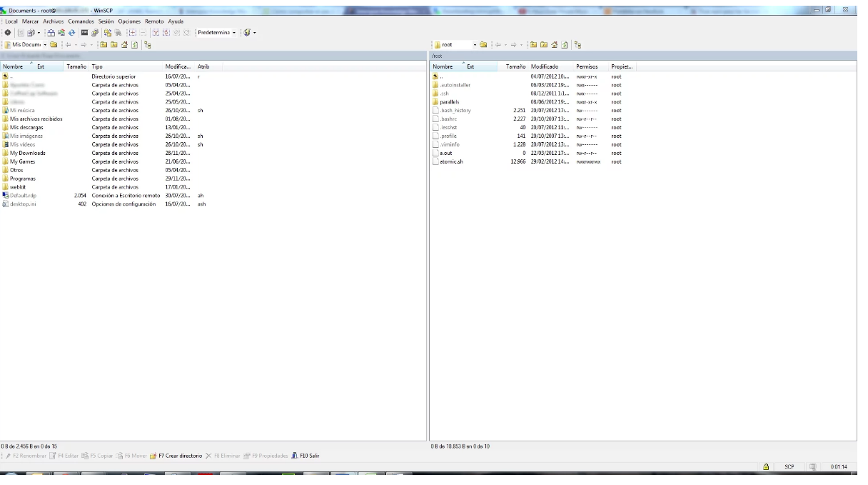This screenshot has height=485, width=868.
Task: Open the Archivos menu
Action: click(x=53, y=21)
